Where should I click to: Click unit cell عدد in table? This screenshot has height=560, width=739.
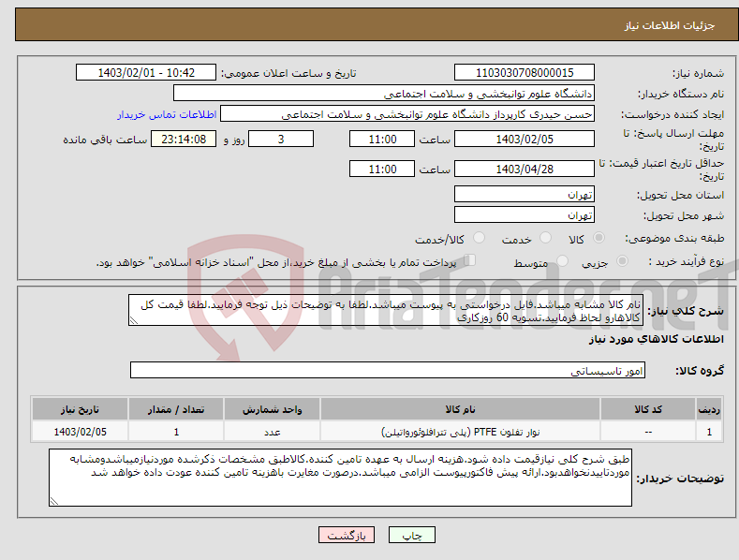pos(272,432)
